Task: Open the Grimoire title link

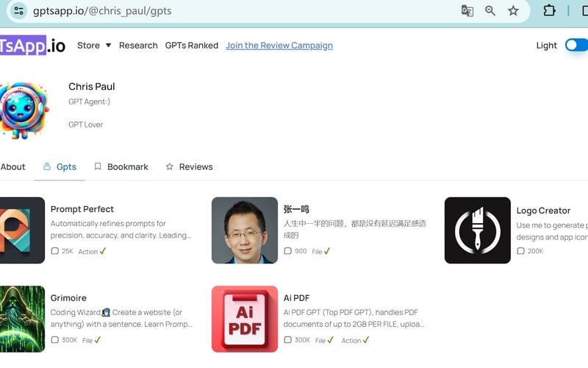Action: coord(68,298)
